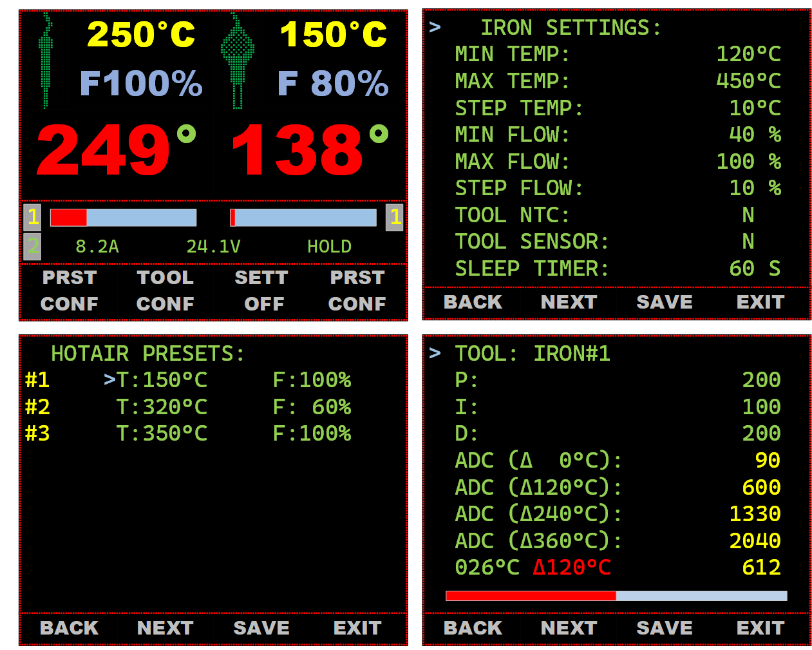Click EXIT in Tool IRON#1 screen

tap(760, 628)
